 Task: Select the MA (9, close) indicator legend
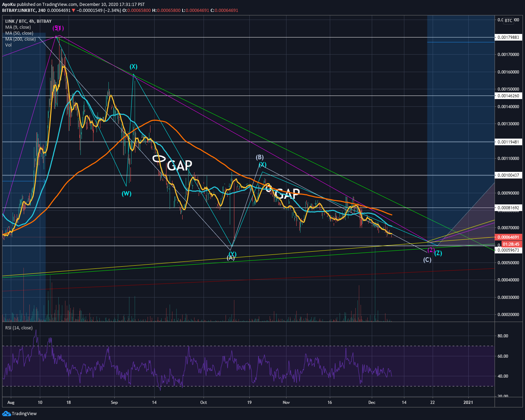click(18, 27)
